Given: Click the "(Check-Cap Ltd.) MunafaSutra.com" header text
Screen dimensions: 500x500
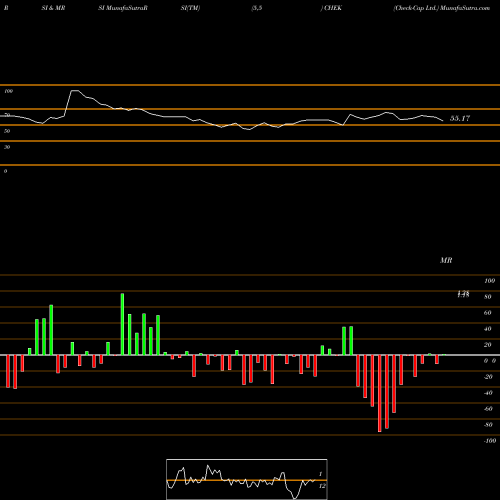Looking at the screenshot, I should 441,8.
